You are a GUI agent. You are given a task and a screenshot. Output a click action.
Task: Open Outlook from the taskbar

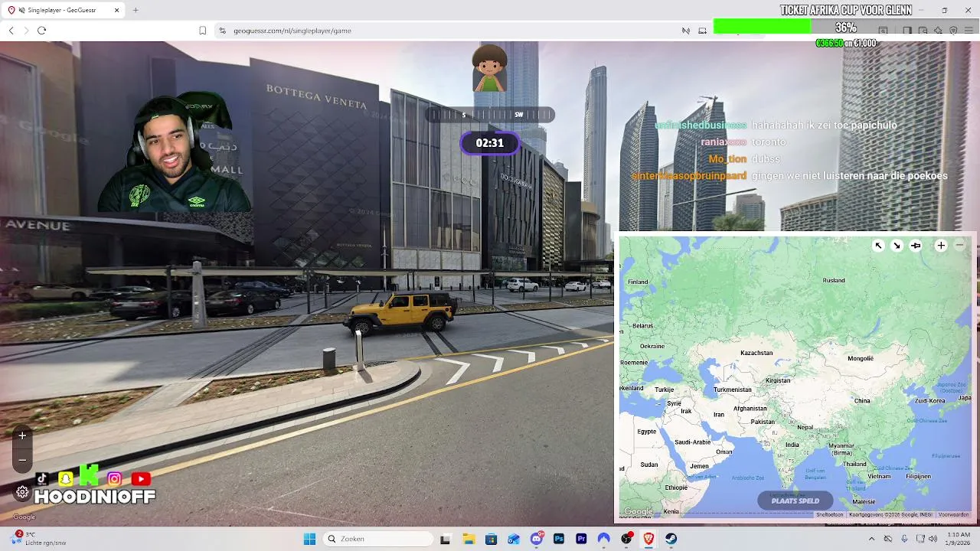pyautogui.click(x=514, y=539)
